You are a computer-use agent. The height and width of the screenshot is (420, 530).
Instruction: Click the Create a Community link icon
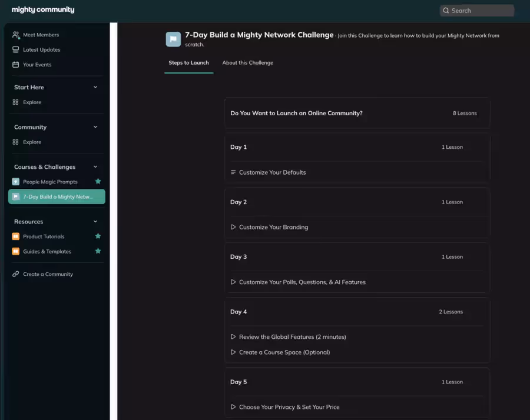[15, 274]
